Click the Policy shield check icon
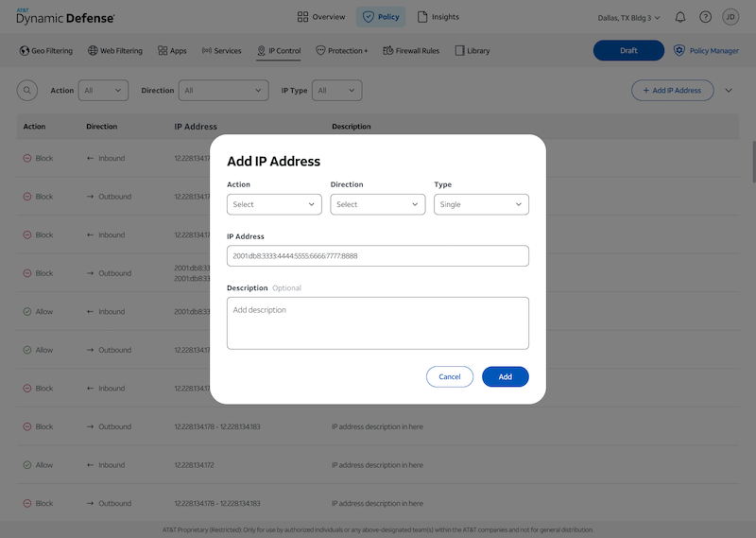The height and width of the screenshot is (538, 756). point(368,17)
